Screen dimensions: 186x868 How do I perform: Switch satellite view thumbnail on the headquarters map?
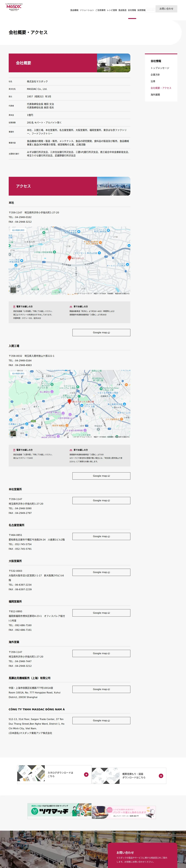tap(13, 290)
